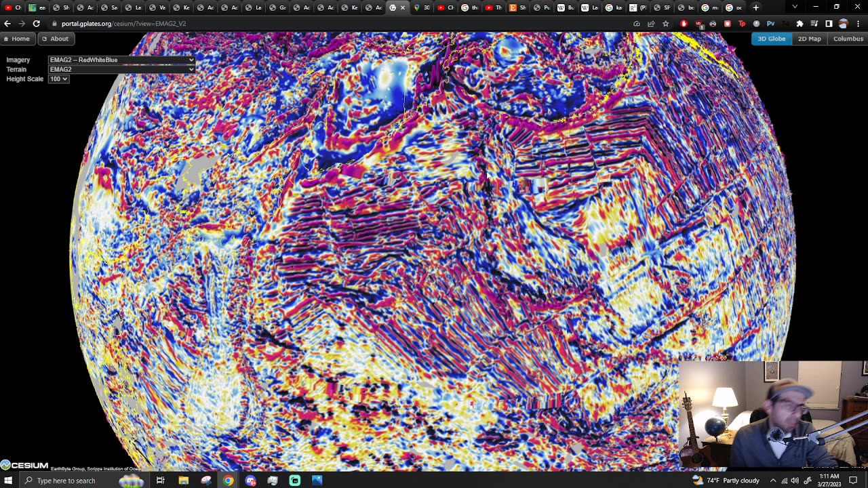The width and height of the screenshot is (868, 488).
Task: Switch to 2D Map view
Action: click(809, 39)
